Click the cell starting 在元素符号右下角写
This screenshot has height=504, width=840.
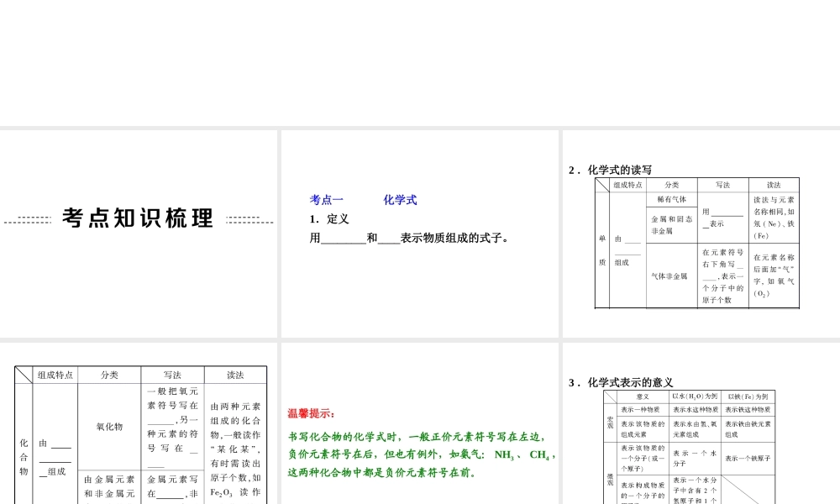pyautogui.click(x=722, y=276)
